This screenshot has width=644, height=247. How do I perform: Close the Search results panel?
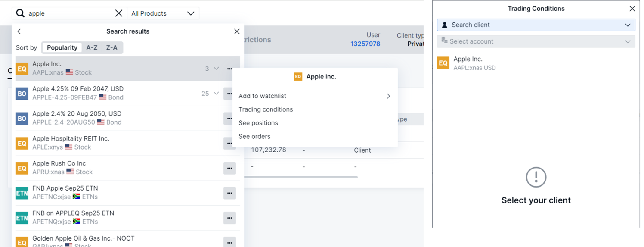click(237, 31)
